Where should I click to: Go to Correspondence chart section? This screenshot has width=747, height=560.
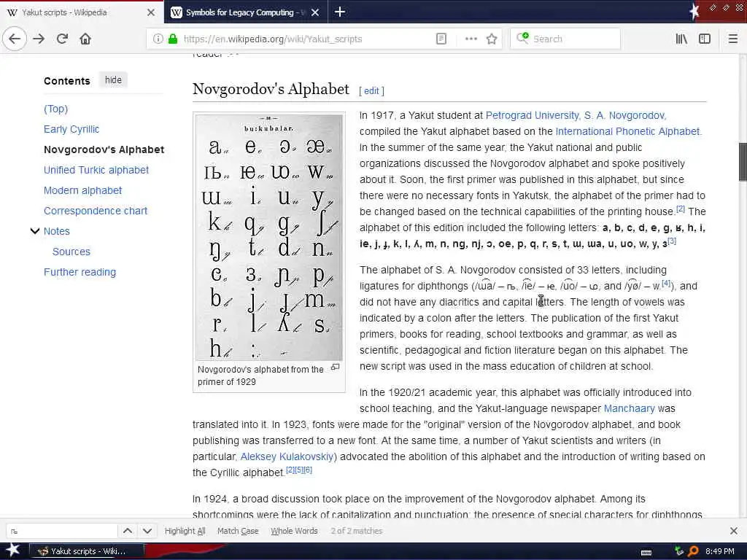click(96, 211)
